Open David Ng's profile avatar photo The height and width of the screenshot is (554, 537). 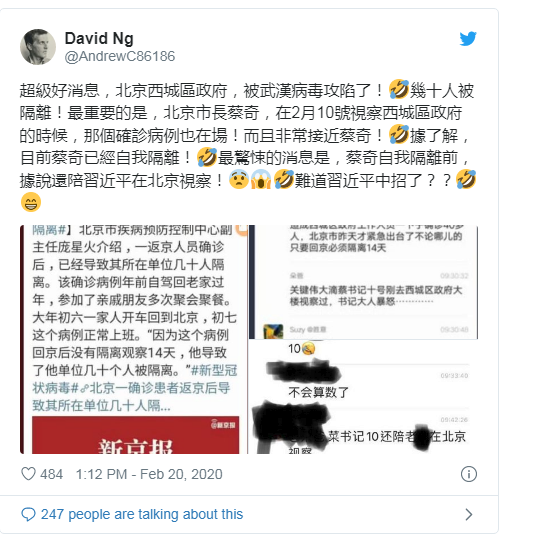click(38, 47)
